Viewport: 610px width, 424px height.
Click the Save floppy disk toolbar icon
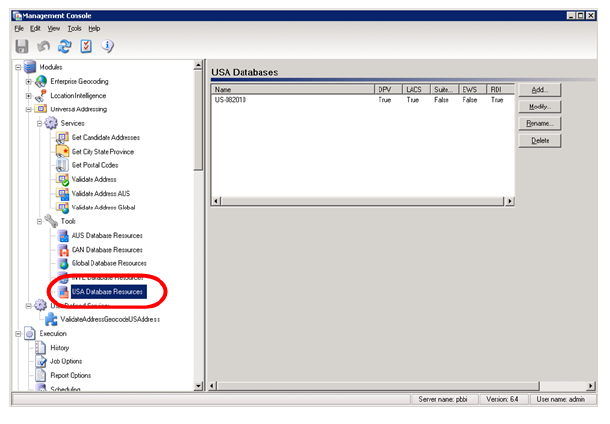22,46
